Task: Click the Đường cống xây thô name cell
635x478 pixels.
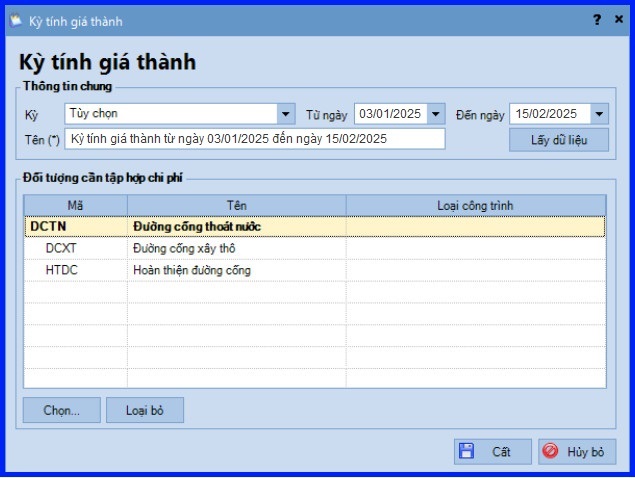Action: tap(237, 248)
